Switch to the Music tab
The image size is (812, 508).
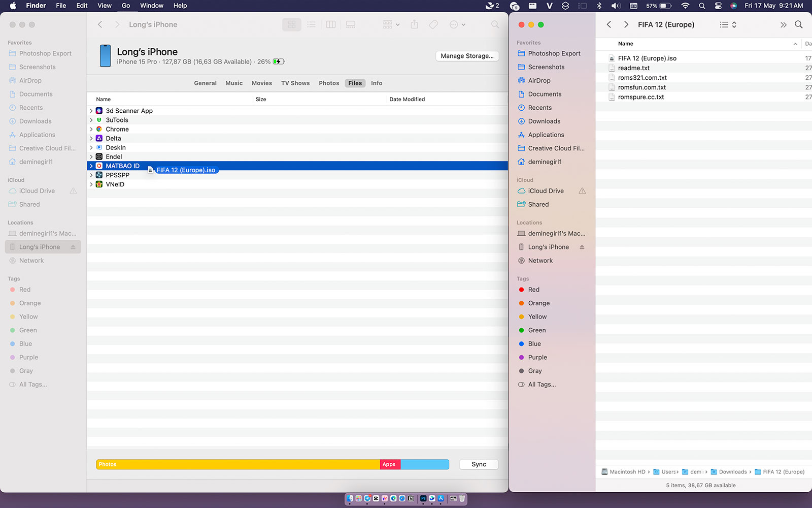[234, 83]
